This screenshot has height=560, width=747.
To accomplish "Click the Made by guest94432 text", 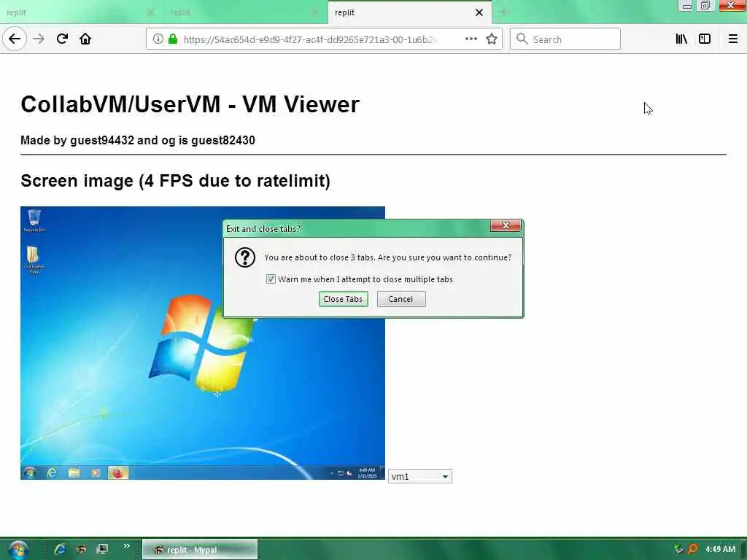I will coord(138,141).
